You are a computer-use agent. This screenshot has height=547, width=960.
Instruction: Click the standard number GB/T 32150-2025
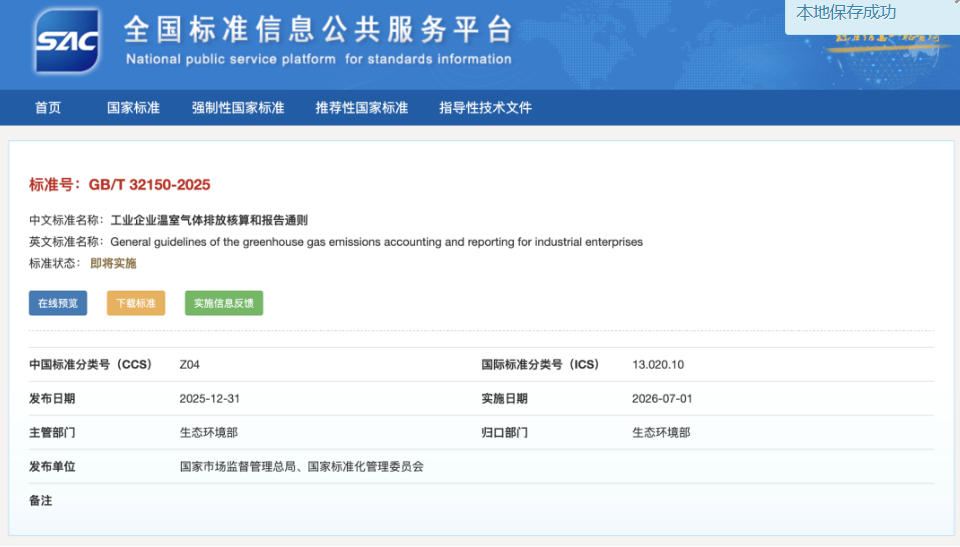(x=149, y=185)
